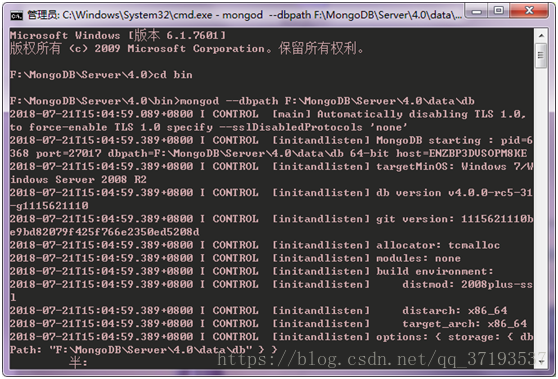This screenshot has height=379, width=558.
Task: Click the 'e9bd82079f425f766e2350ed5208d' hash line
Action: (105, 232)
